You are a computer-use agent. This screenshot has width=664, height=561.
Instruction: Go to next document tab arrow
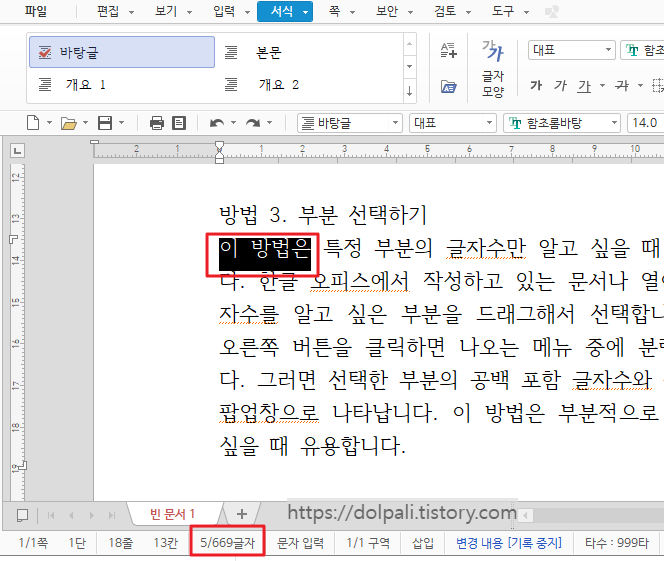91,515
